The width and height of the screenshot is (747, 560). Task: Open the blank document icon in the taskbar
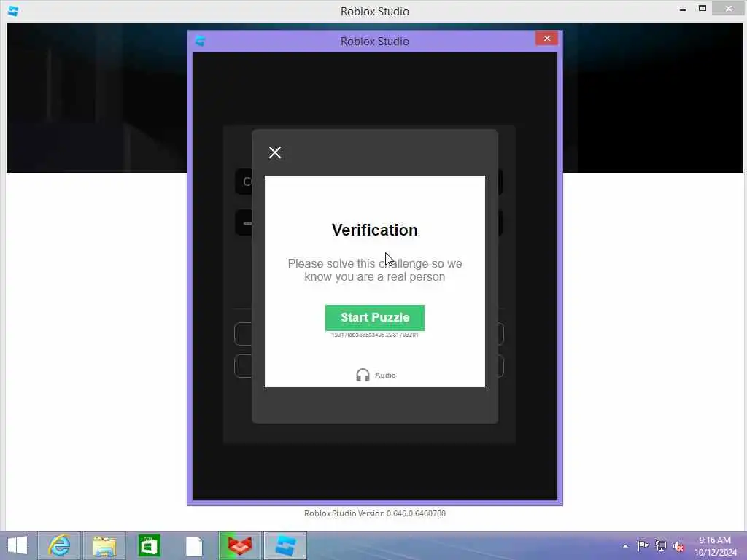tap(194, 545)
